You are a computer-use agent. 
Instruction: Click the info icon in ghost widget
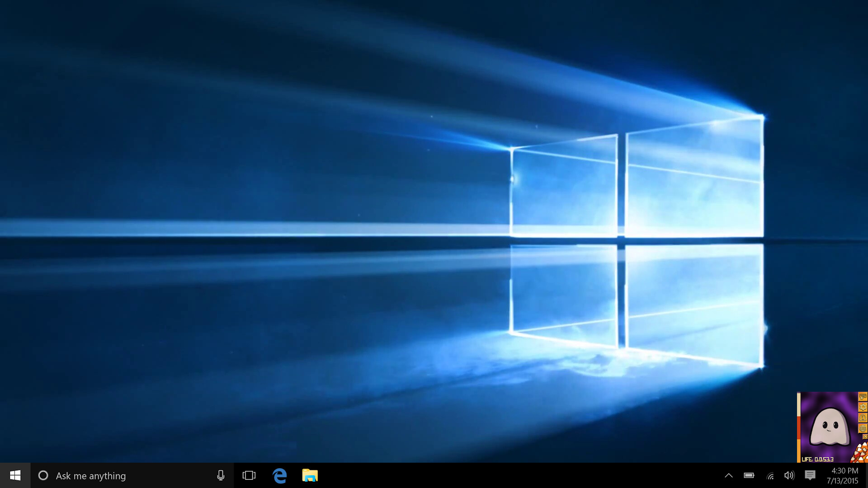tap(863, 418)
